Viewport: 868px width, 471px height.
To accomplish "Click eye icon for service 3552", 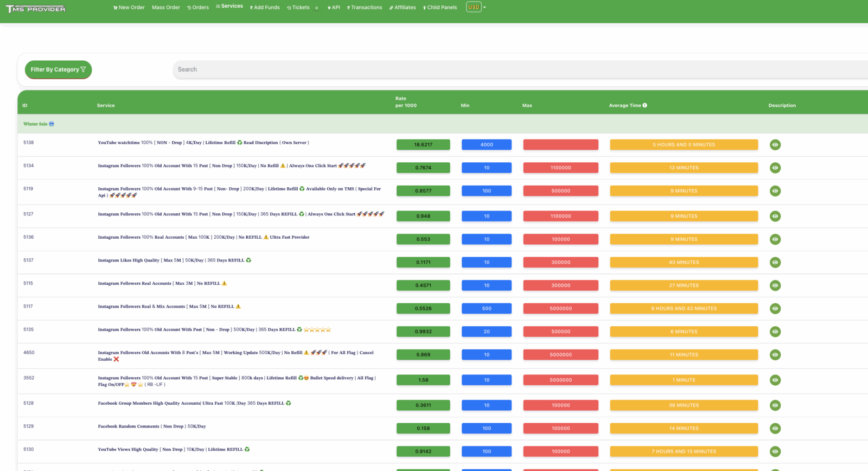I will [x=775, y=380].
